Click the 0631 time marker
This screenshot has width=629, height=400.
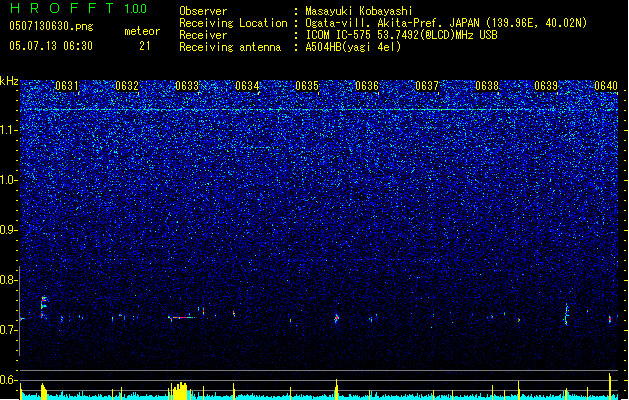point(67,86)
